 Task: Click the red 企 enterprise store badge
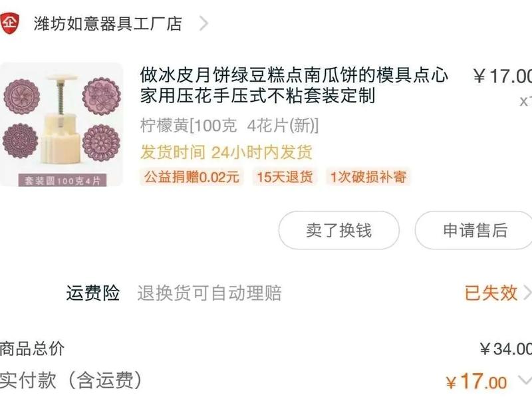(x=12, y=23)
